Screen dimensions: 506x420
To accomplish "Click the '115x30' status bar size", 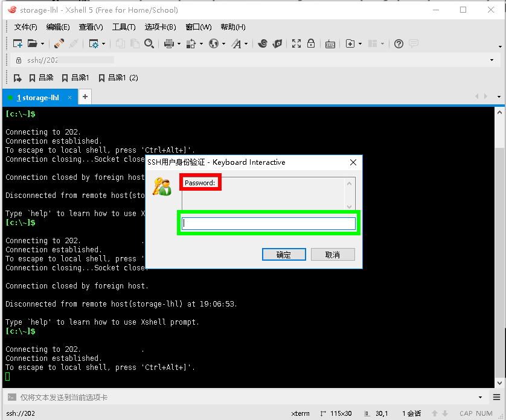I will tap(341, 413).
